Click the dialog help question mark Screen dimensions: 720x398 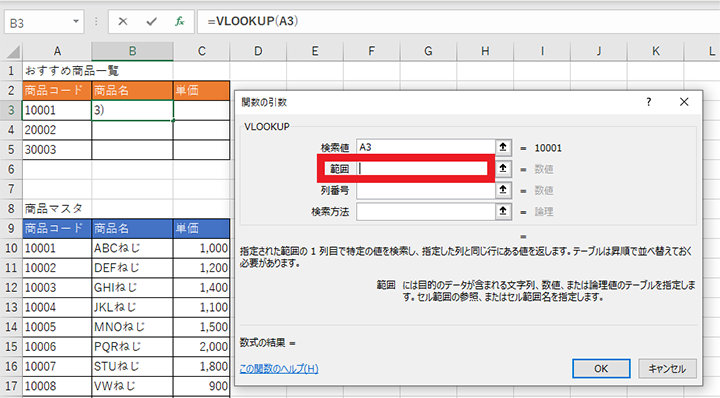[648, 102]
